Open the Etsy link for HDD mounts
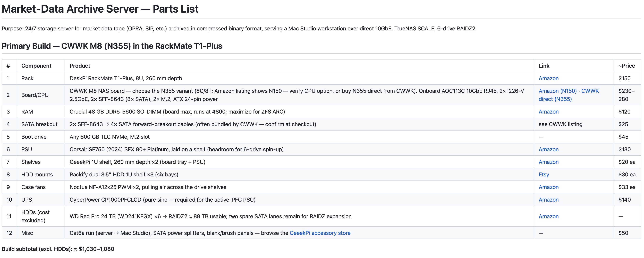 pyautogui.click(x=544, y=175)
